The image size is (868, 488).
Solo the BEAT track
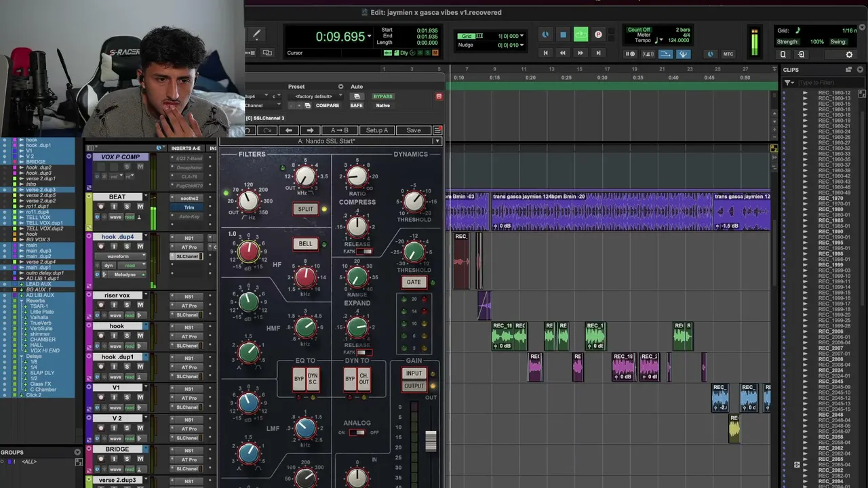pyautogui.click(x=126, y=207)
